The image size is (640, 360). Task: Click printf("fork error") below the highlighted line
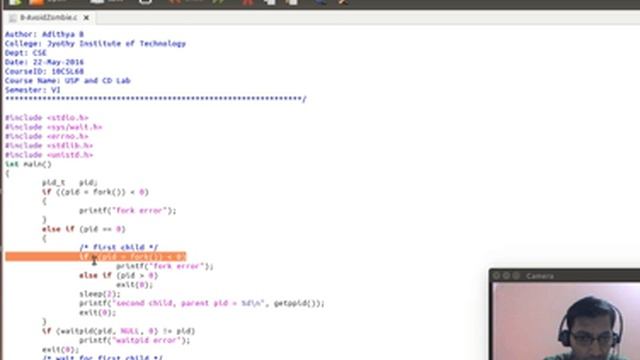(x=165, y=266)
